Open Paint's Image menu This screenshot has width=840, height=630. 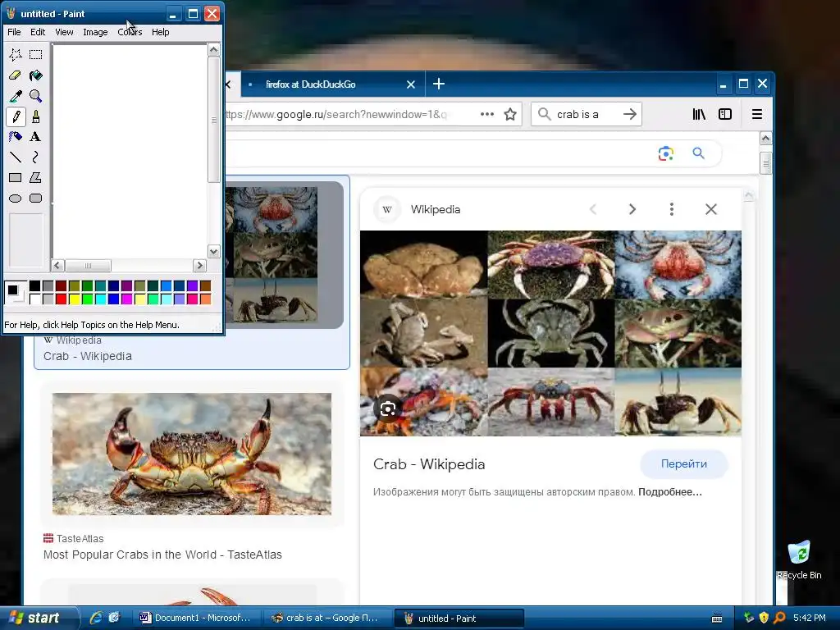click(95, 32)
